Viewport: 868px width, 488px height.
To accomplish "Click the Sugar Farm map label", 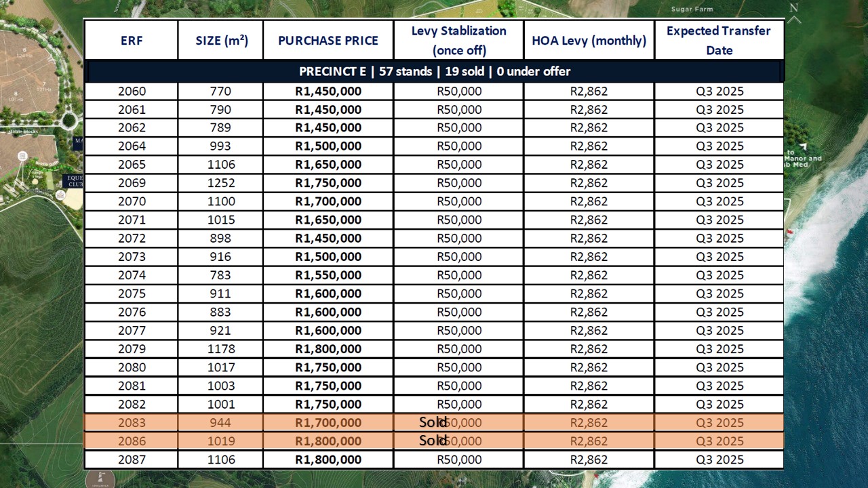I will tap(692, 9).
